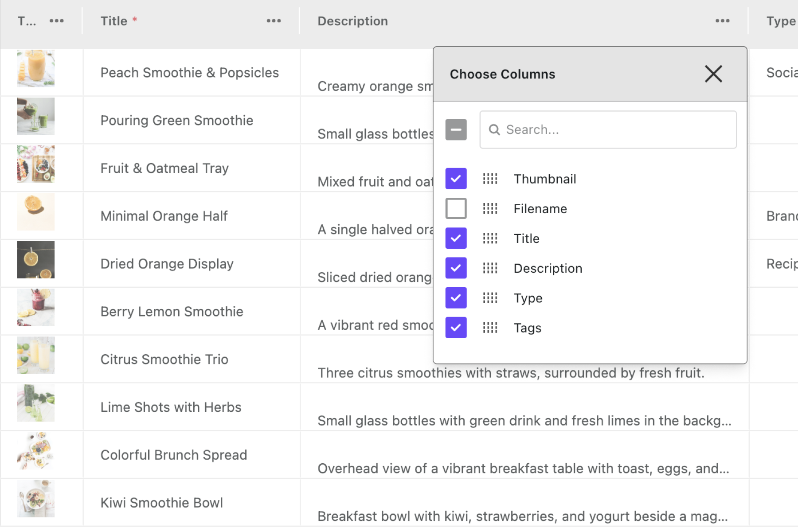The width and height of the screenshot is (798, 532).
Task: Click the drag handle beside Title
Action: pyautogui.click(x=490, y=238)
